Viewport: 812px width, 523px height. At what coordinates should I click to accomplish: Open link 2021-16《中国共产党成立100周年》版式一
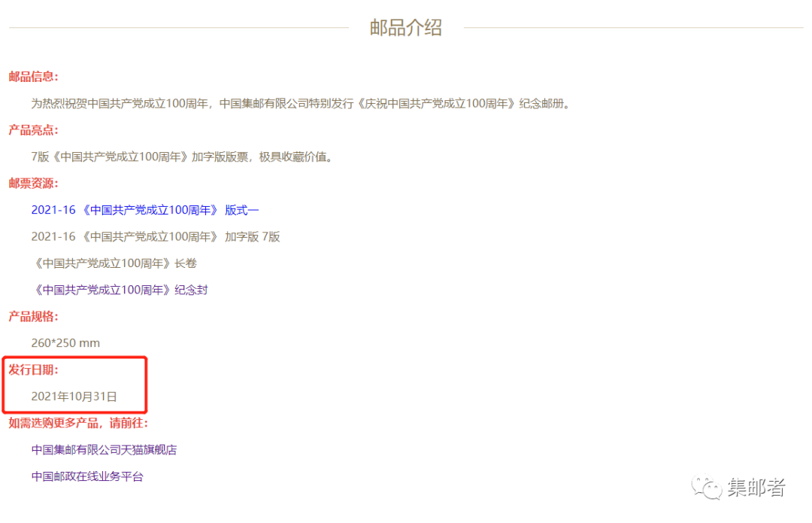[x=145, y=210]
